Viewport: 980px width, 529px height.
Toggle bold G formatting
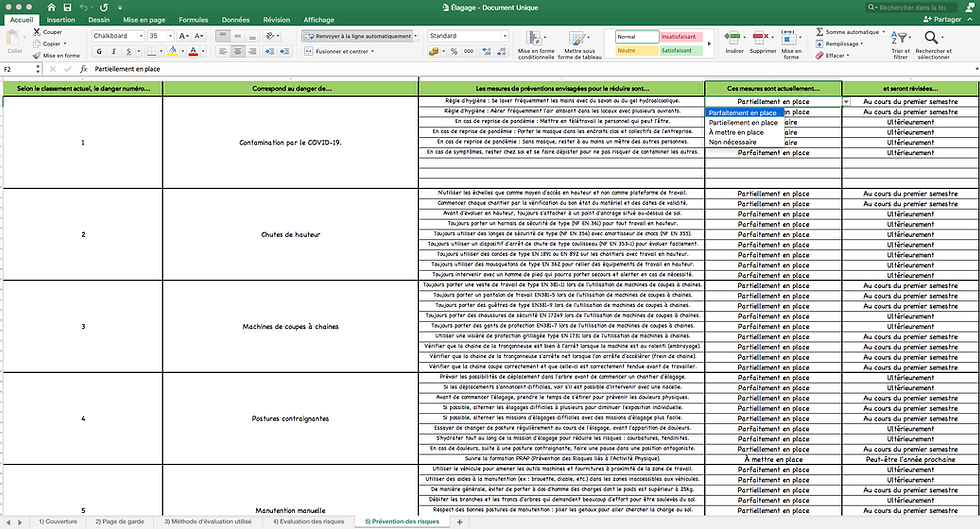coord(99,51)
